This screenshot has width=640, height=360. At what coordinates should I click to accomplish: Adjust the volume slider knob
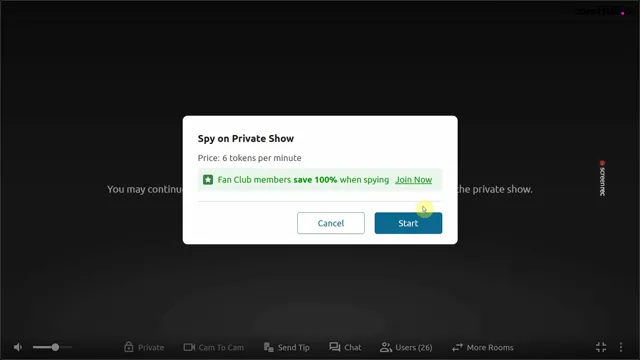click(55, 347)
